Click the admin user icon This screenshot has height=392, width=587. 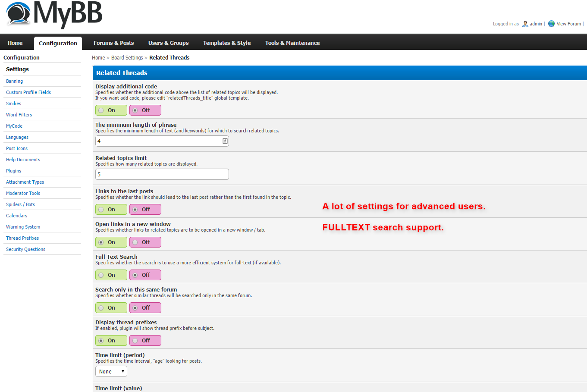(525, 24)
